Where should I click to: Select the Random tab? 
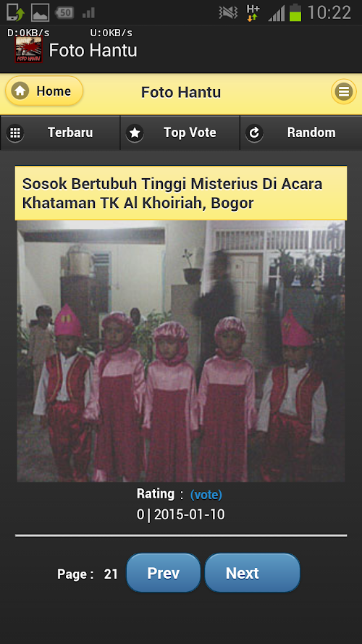click(x=301, y=133)
